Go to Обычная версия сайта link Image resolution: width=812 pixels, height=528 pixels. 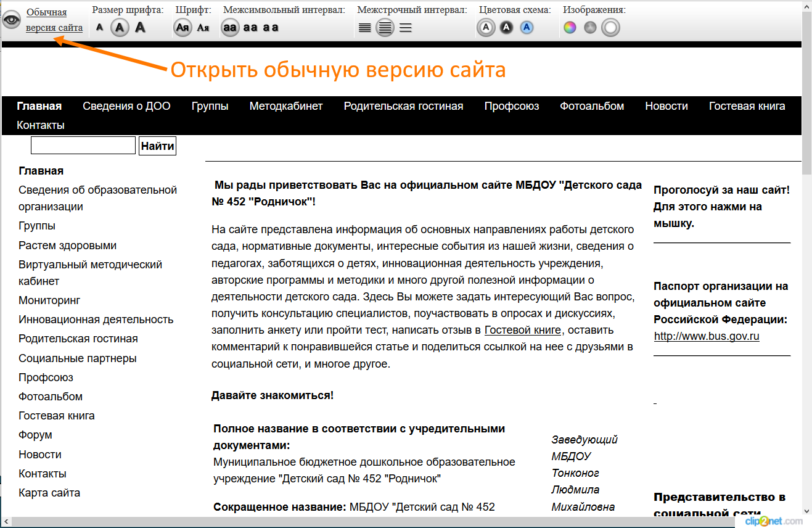click(x=54, y=20)
